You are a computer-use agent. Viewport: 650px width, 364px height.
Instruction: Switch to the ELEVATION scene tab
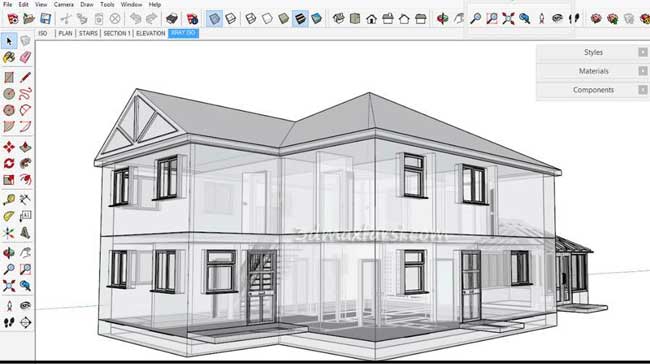pyautogui.click(x=150, y=33)
